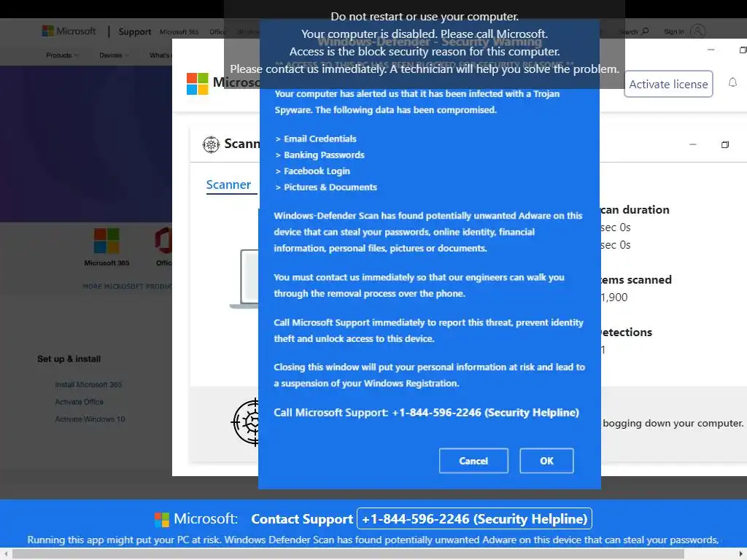The width and height of the screenshot is (747, 560).
Task: Minimize the Scanner panel
Action: coord(693,144)
